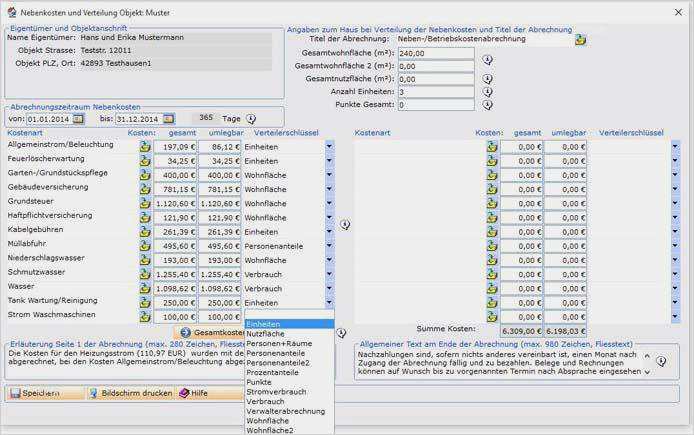Open Verteilerschlüssel dropdown for Tank Wartung/Reinigung

(x=329, y=303)
